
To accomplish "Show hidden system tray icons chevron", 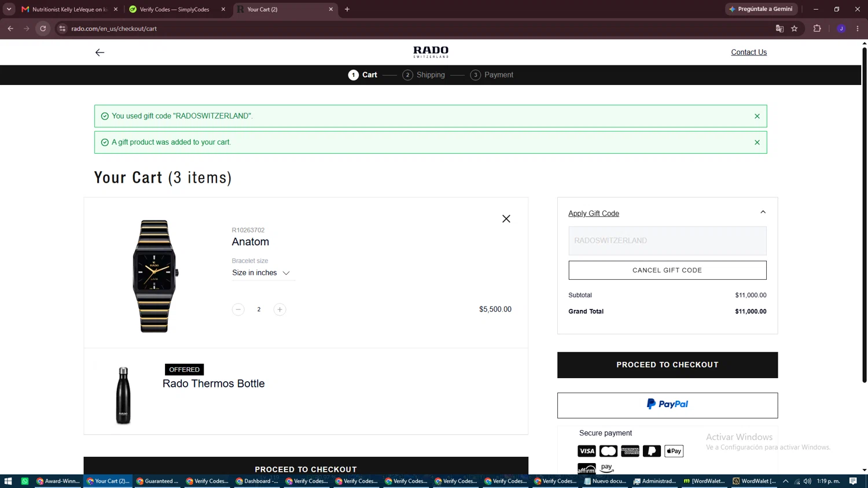I will click(x=785, y=481).
